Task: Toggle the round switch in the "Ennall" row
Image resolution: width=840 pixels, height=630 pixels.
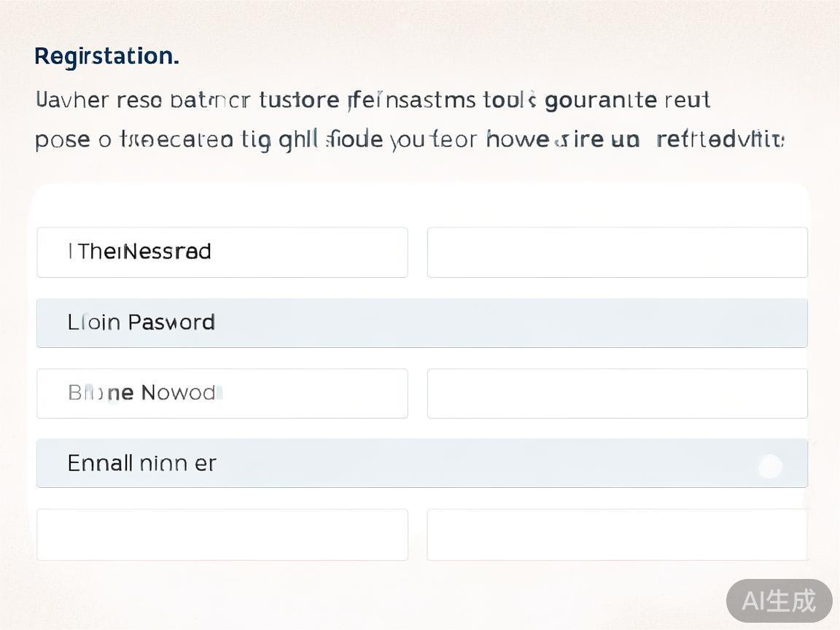Action: 770,466
